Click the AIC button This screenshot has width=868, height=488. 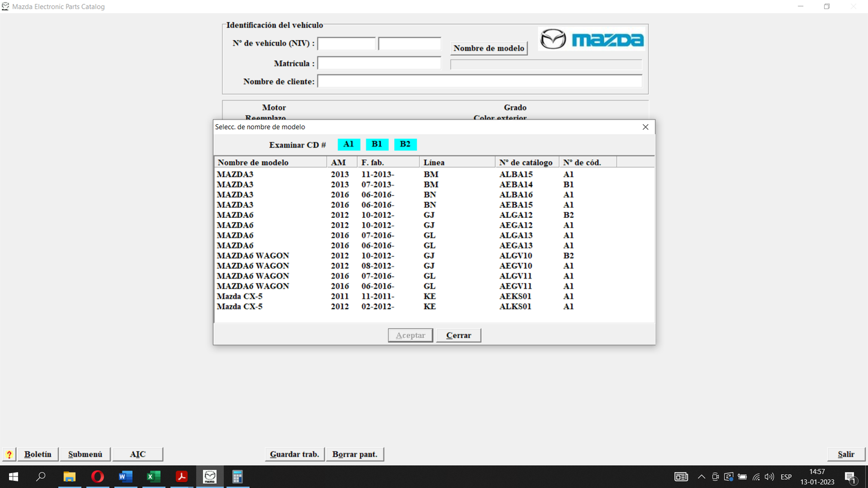(x=138, y=454)
